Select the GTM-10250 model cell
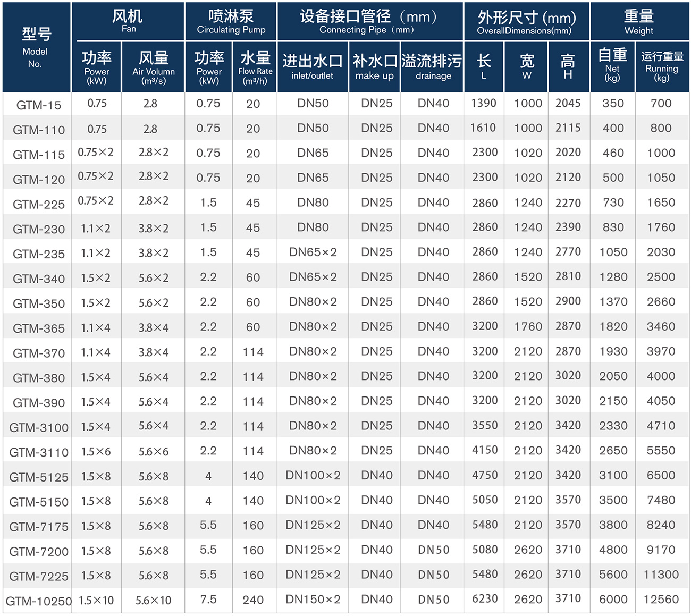This screenshot has height=616, width=691. [38, 601]
